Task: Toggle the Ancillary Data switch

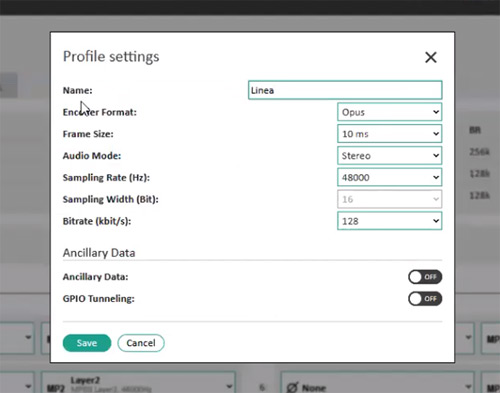Action: [x=425, y=277]
